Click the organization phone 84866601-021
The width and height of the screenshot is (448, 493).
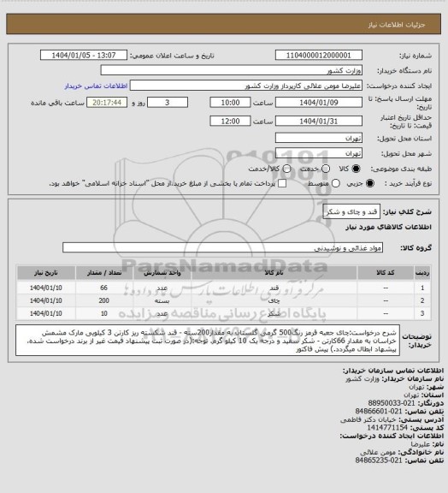pos(379,411)
